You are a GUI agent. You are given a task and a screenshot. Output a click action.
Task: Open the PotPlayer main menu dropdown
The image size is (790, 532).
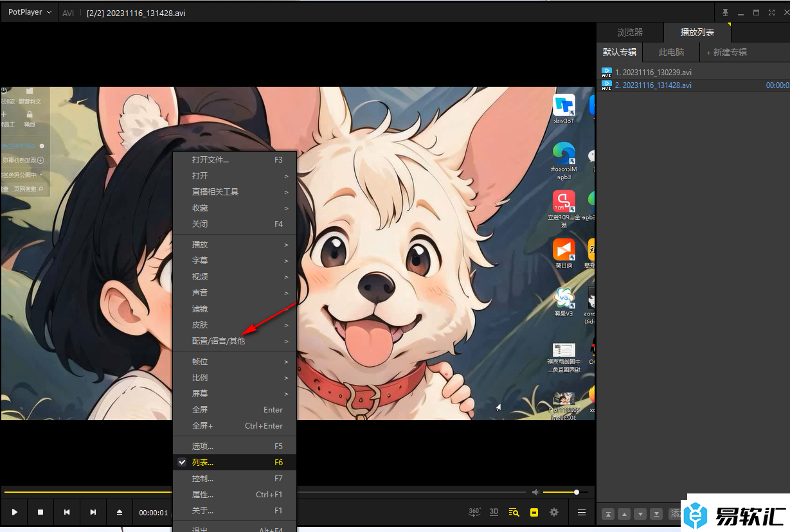[x=30, y=12]
